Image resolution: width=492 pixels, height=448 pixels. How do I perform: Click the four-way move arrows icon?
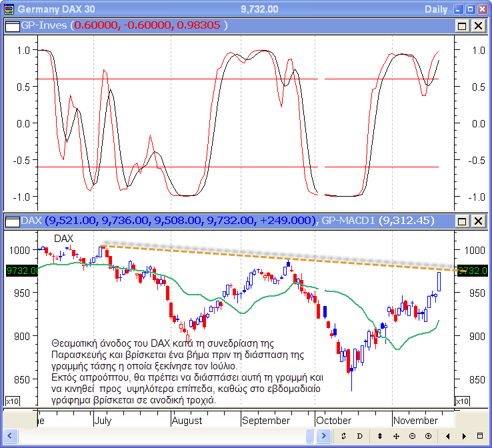[x=396, y=435]
